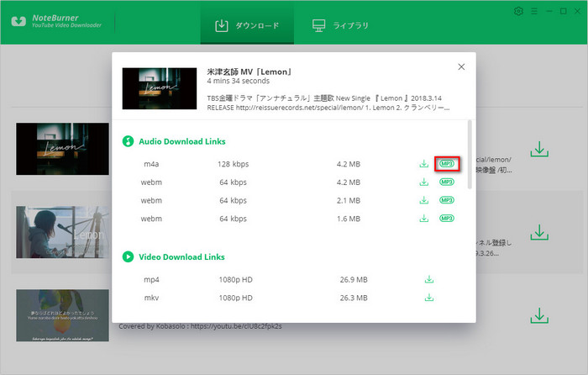Click the 'Covered by Kobasolo' youtu.be text
The height and width of the screenshot is (375, 588).
(x=200, y=326)
